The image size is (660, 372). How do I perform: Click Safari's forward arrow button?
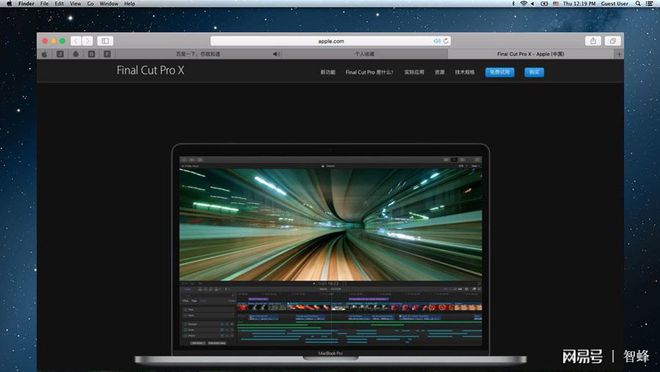87,41
